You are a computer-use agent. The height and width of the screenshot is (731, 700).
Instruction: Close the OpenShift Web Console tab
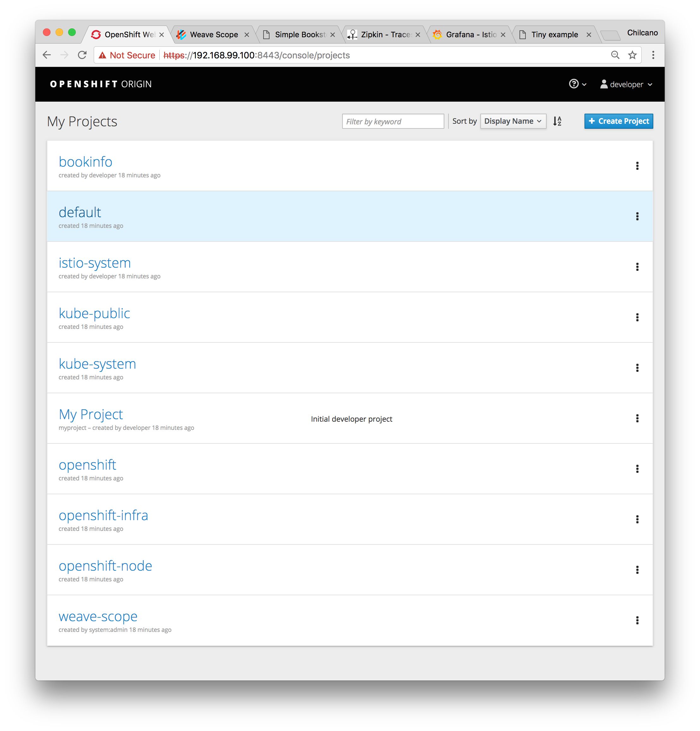(x=162, y=35)
